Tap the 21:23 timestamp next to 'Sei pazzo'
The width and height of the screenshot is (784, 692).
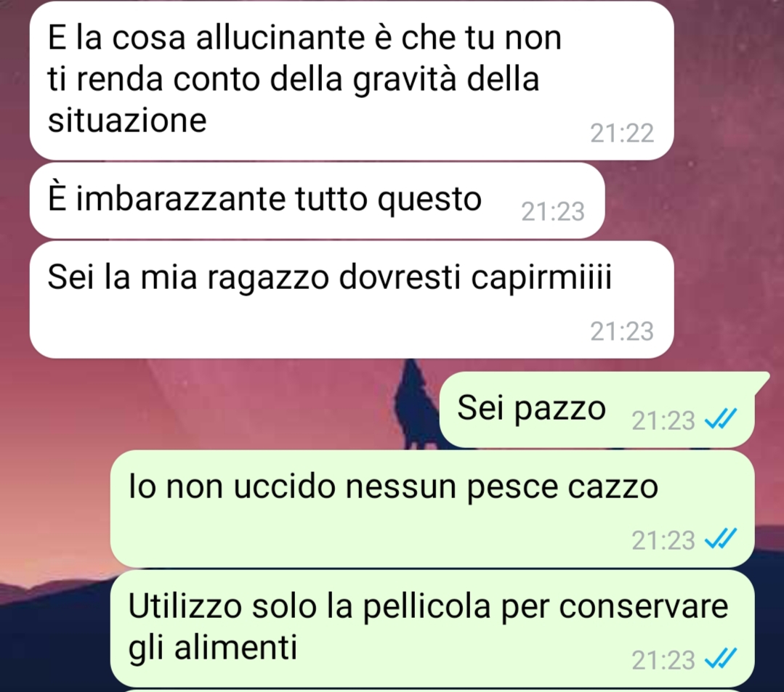click(663, 420)
